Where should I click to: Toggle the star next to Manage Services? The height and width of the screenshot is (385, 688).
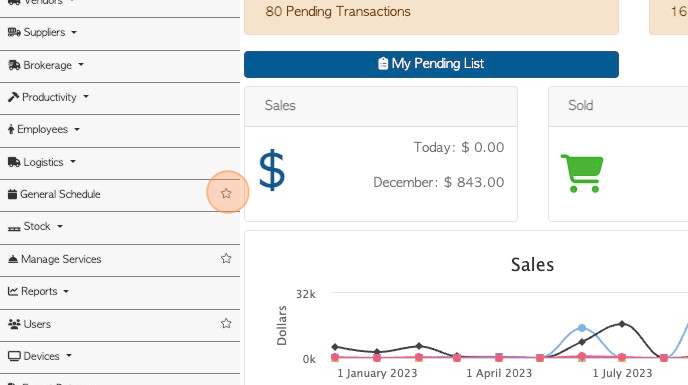[x=226, y=258]
